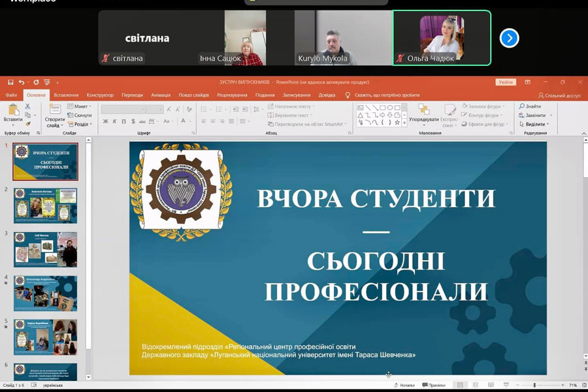Image resolution: width=588 pixels, height=392 pixels.
Task: Toggle the microphone icon on Ольга Чадюк tile
Action: (400, 58)
